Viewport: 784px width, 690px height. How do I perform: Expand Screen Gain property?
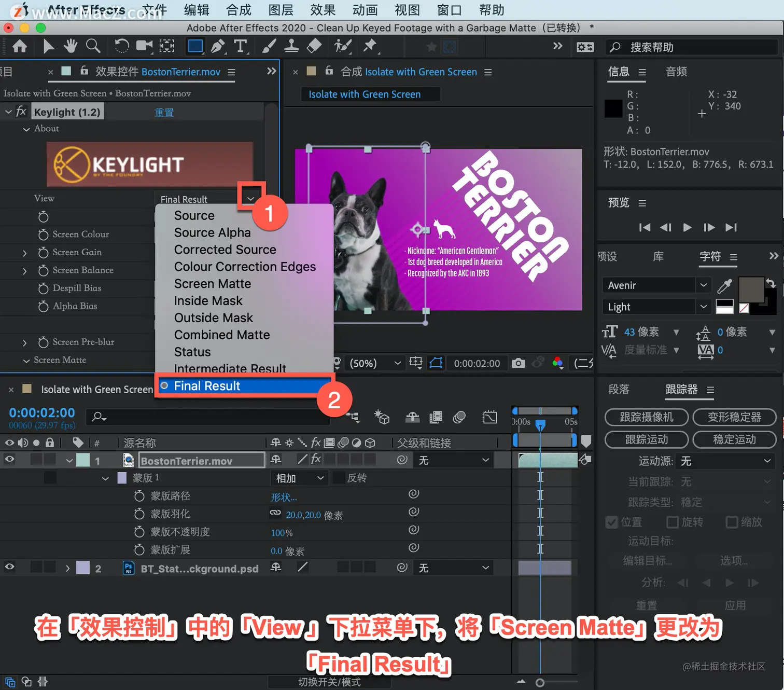(24, 253)
